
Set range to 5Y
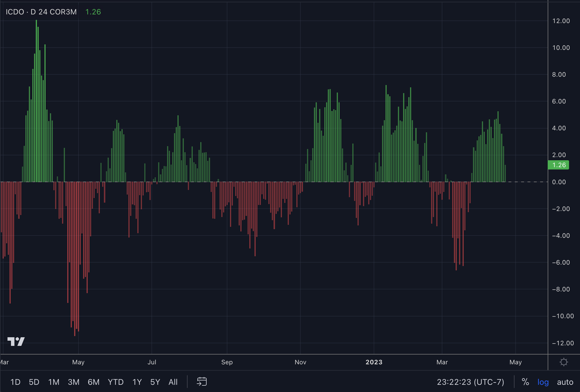155,382
